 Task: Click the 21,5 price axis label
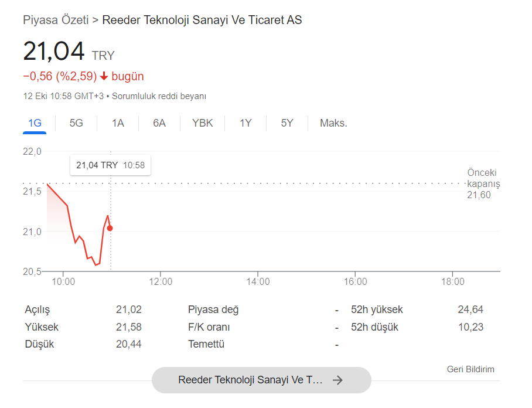[32, 192]
